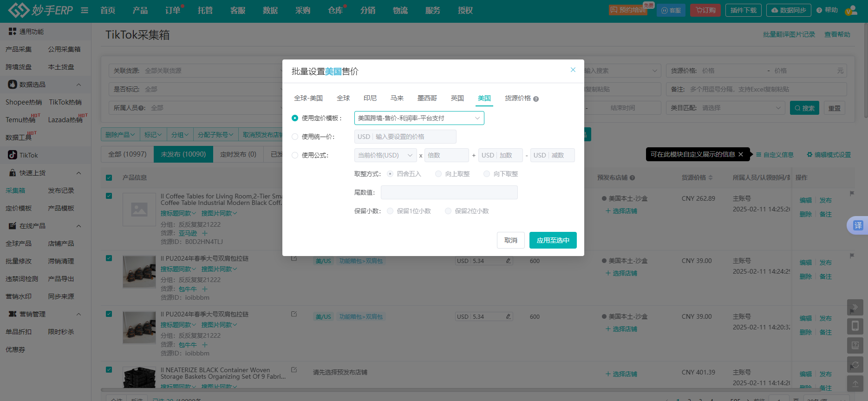
Task: Switch to the 墨西哥 tab
Action: tap(427, 98)
